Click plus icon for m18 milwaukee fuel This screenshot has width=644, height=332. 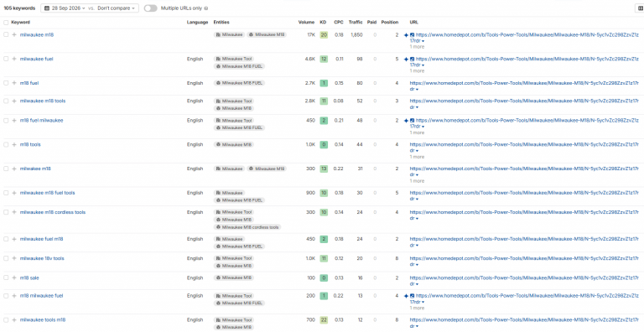[14, 295]
